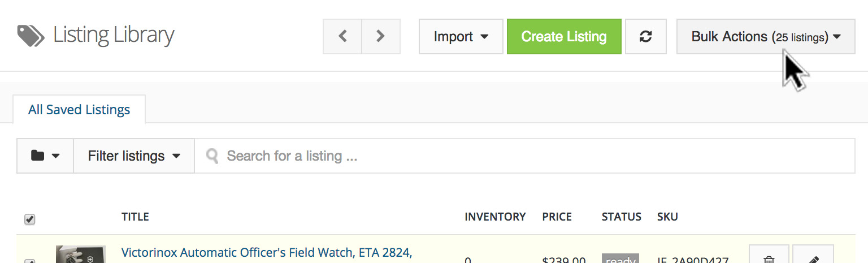Image resolution: width=868 pixels, height=263 pixels.
Task: Go to next page with right chevron
Action: (x=380, y=36)
